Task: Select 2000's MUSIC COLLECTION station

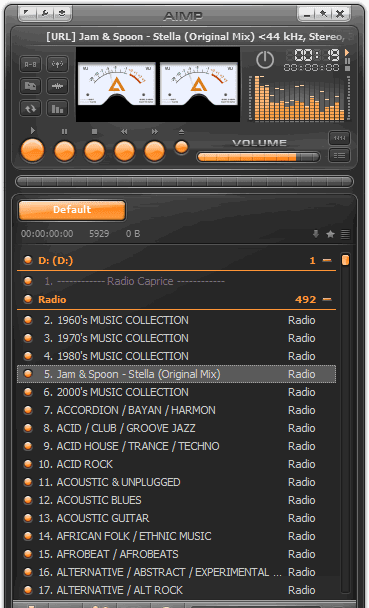Action: 176,392
